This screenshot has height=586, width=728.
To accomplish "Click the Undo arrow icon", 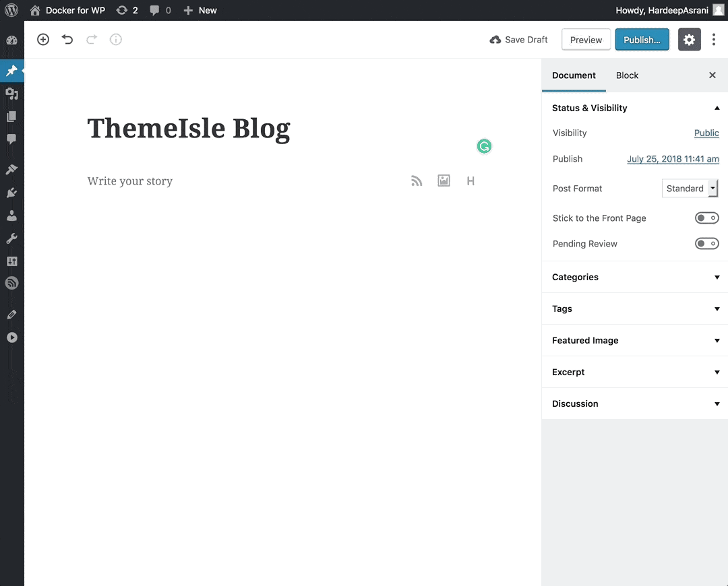I will click(x=67, y=39).
